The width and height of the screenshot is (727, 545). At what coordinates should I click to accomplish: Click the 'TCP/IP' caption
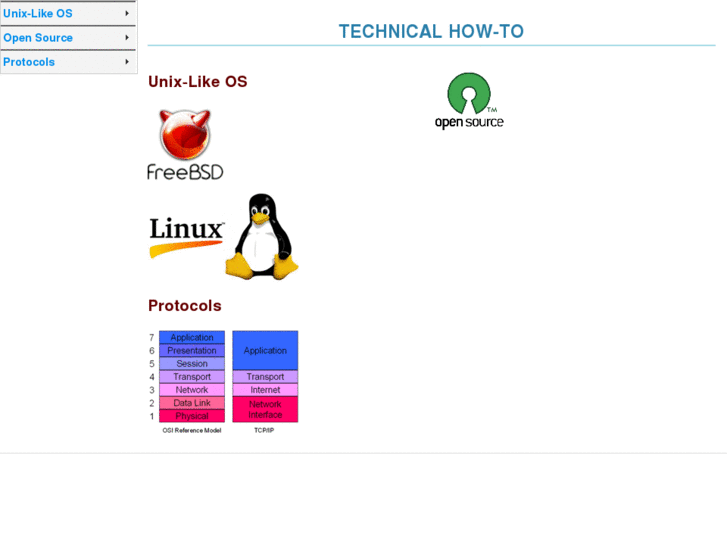click(264, 430)
